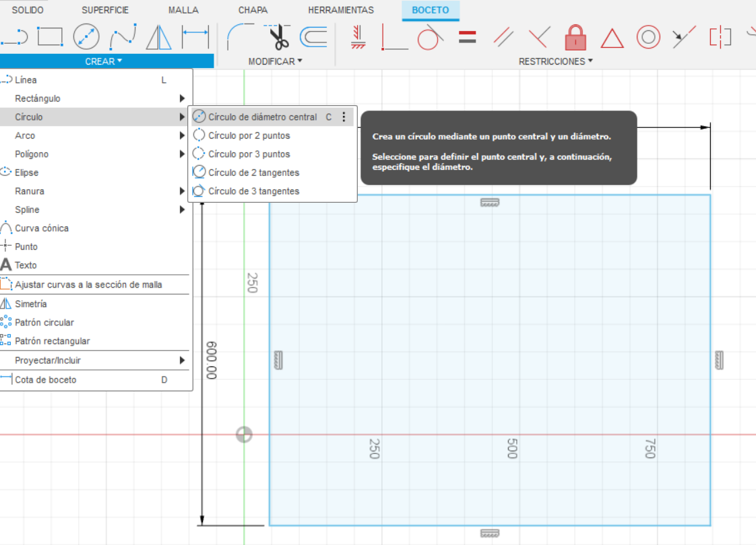Apply Concentric constraint icon
Screen dimensions: 756x545
pyautogui.click(x=648, y=37)
